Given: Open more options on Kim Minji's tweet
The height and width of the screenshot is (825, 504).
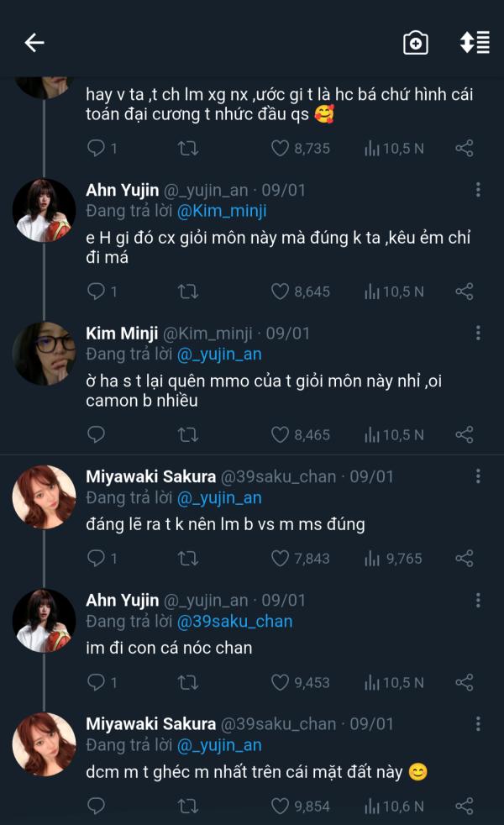Looking at the screenshot, I should coord(477,334).
